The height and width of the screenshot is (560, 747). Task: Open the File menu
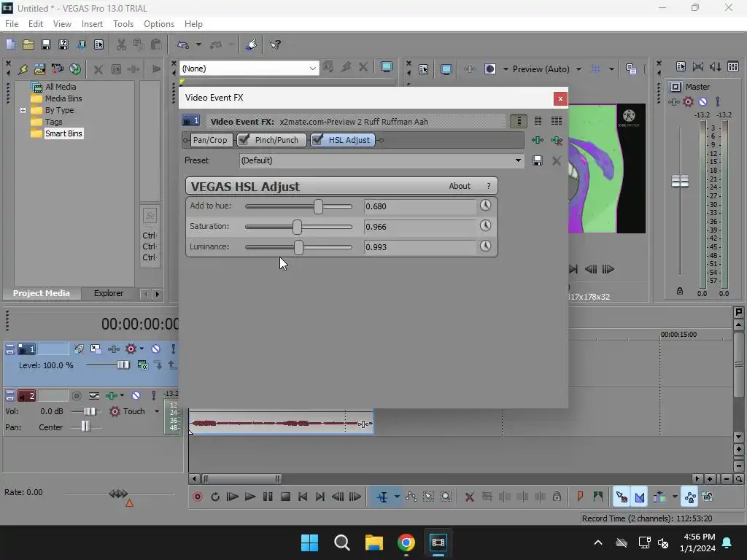click(x=12, y=24)
